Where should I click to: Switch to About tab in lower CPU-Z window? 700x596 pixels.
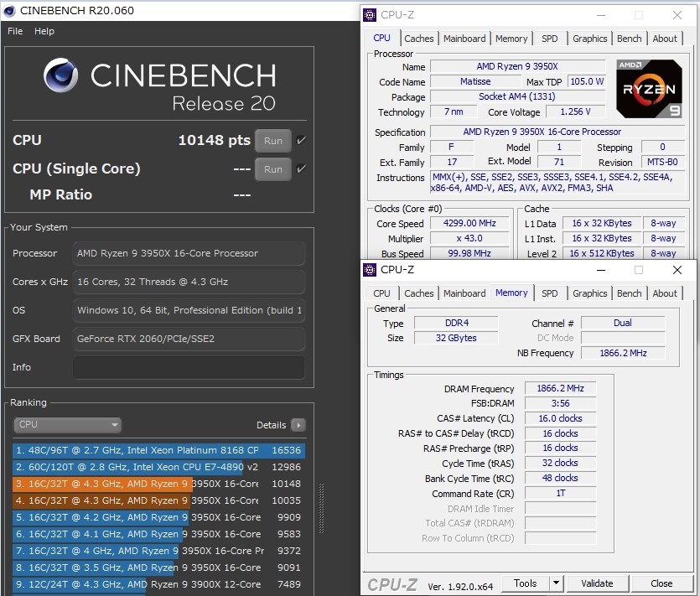(665, 293)
